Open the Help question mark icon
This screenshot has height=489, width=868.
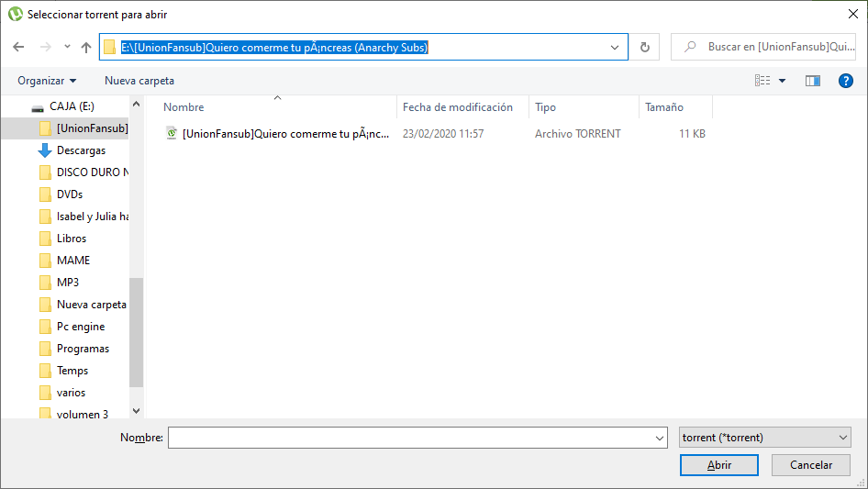(846, 81)
